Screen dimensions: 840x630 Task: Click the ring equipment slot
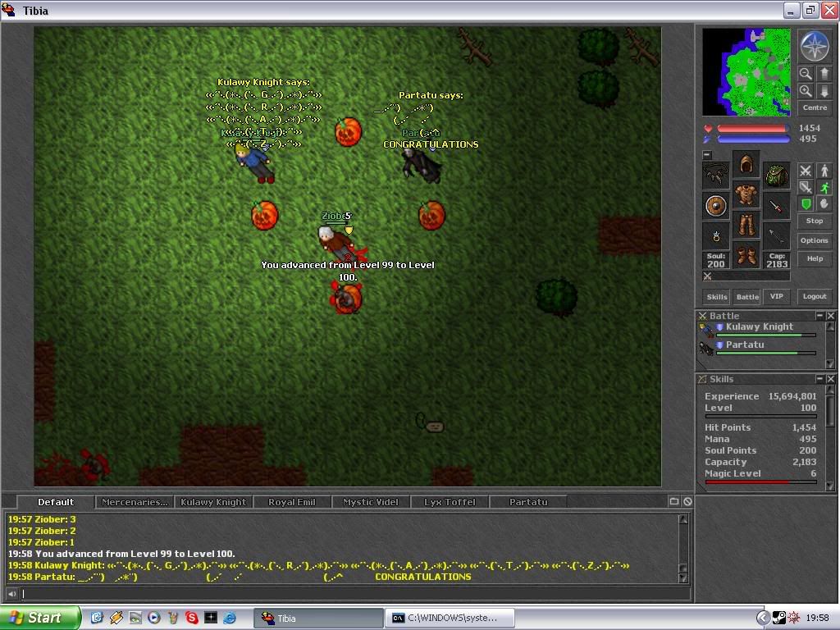click(x=715, y=235)
